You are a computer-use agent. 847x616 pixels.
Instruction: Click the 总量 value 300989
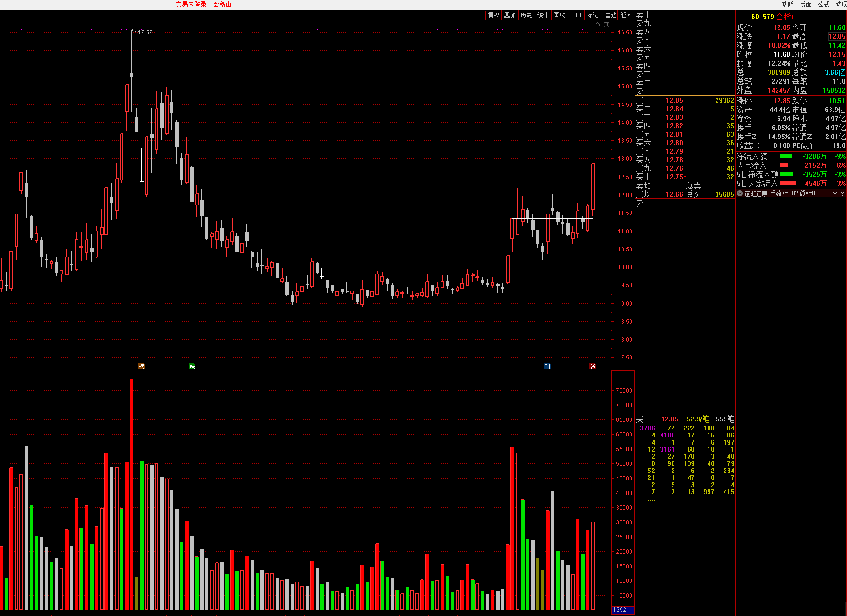779,72
